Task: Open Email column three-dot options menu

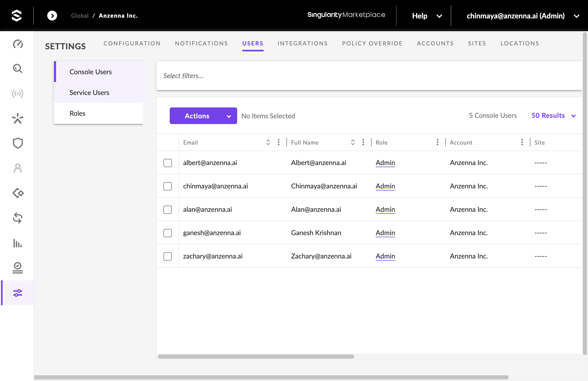Action: click(278, 142)
